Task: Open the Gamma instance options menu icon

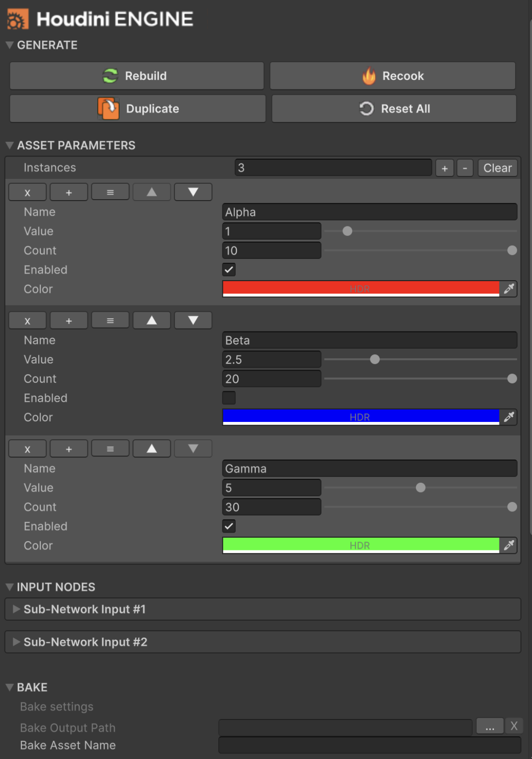Action: pyautogui.click(x=110, y=449)
